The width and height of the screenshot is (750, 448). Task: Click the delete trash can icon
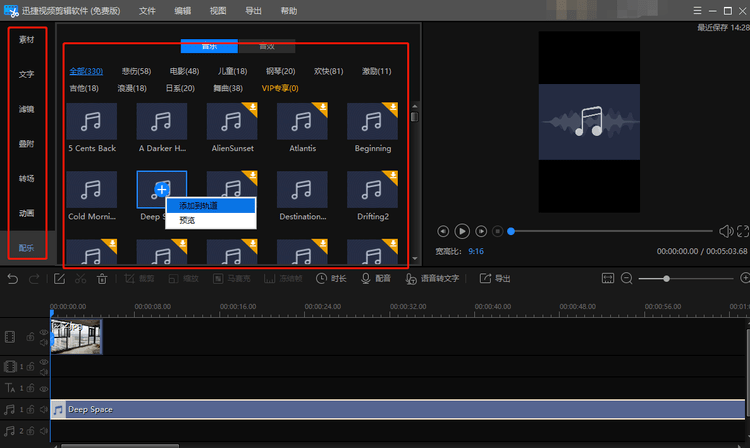pos(102,279)
